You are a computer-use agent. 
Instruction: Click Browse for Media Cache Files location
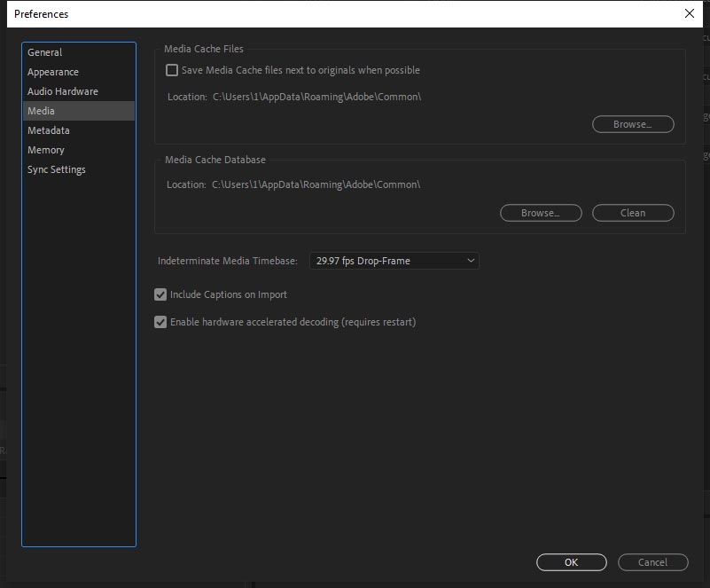(633, 124)
